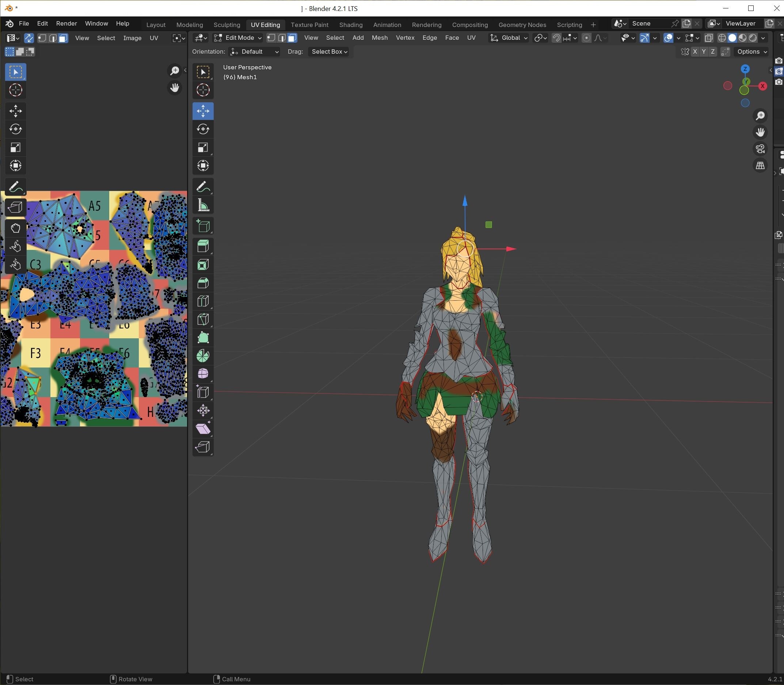
Task: Toggle UV sync selection
Action: click(x=28, y=38)
